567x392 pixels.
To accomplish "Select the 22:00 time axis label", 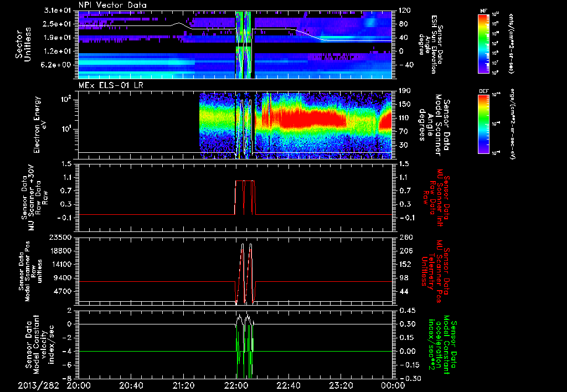I will click(236, 385).
